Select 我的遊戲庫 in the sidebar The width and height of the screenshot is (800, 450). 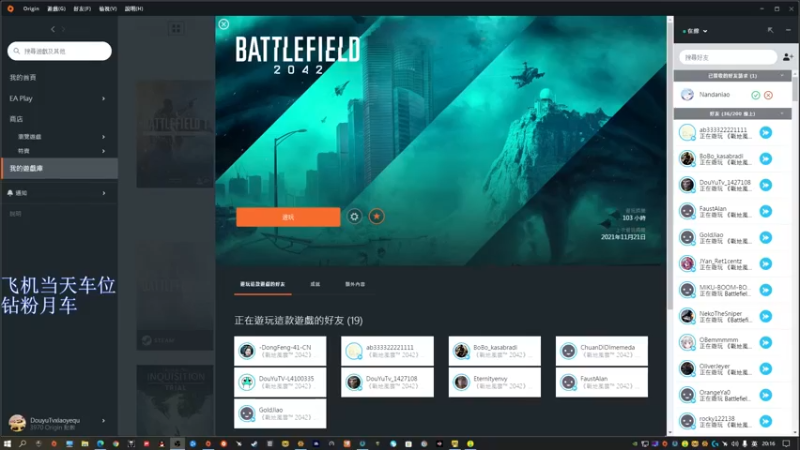pyautogui.click(x=59, y=168)
